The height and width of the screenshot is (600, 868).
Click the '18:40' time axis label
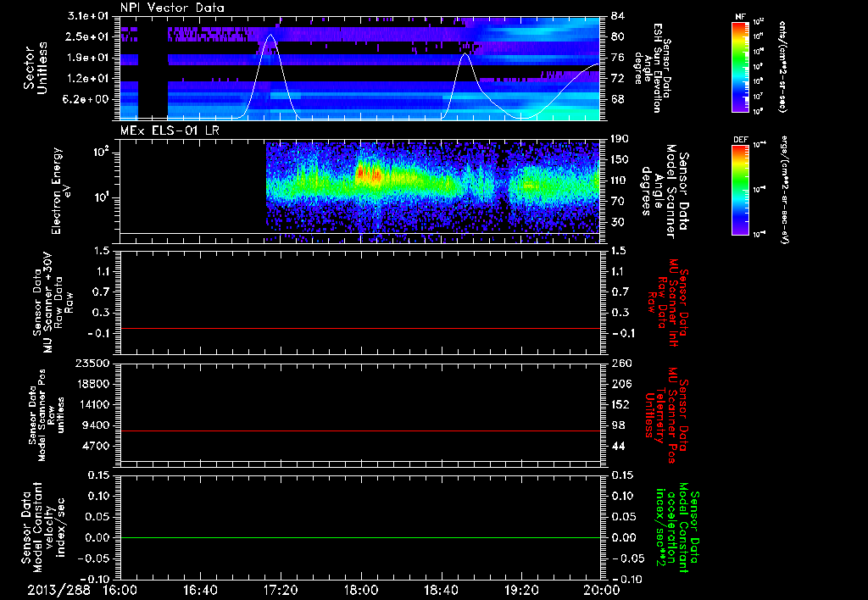(x=441, y=590)
